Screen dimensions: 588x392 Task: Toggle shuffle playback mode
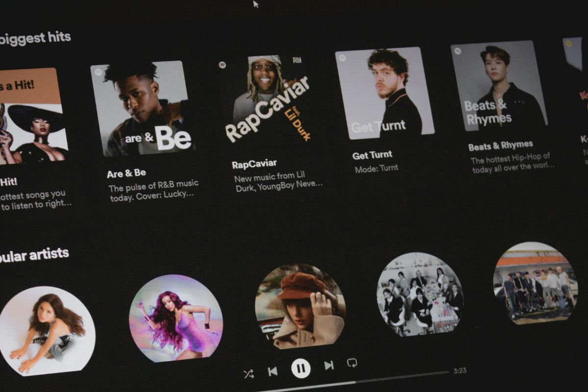pyautogui.click(x=248, y=374)
